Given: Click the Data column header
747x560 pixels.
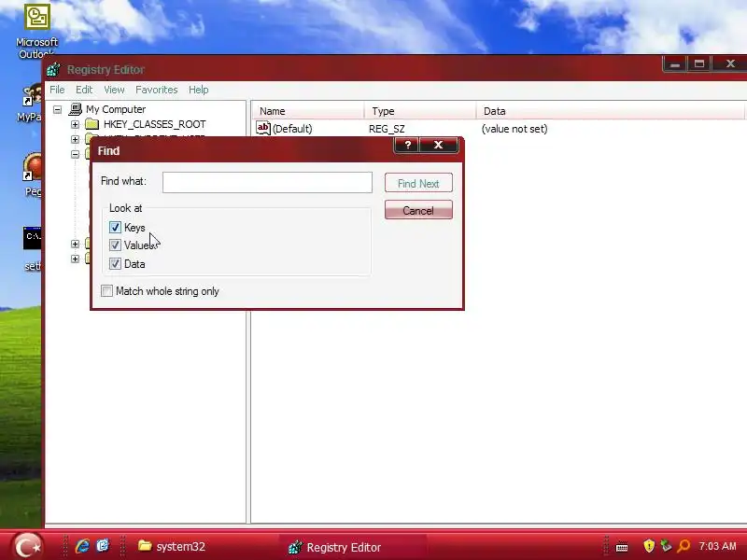Looking at the screenshot, I should (610, 111).
